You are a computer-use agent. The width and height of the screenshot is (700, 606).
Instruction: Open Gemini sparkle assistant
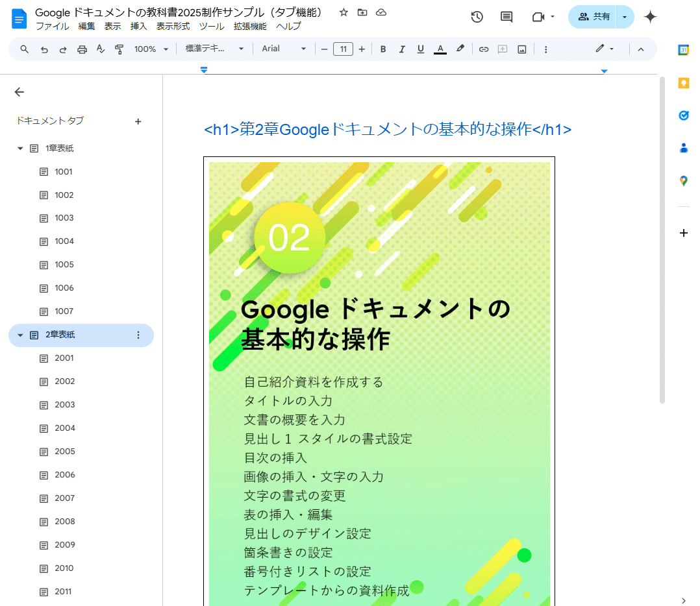point(650,17)
